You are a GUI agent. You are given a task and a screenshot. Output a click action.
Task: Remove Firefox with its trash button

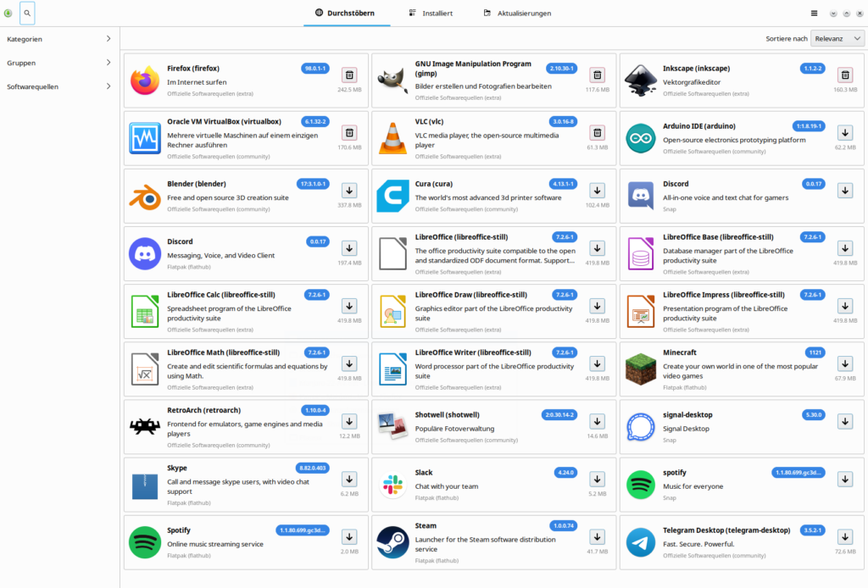[x=349, y=75]
